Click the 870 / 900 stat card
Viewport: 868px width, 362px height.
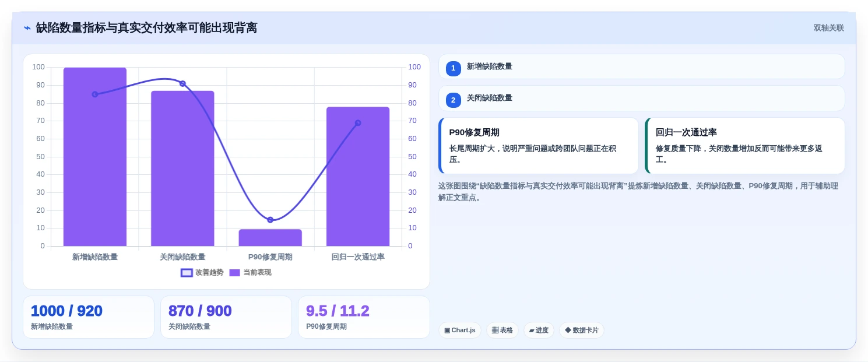226,317
